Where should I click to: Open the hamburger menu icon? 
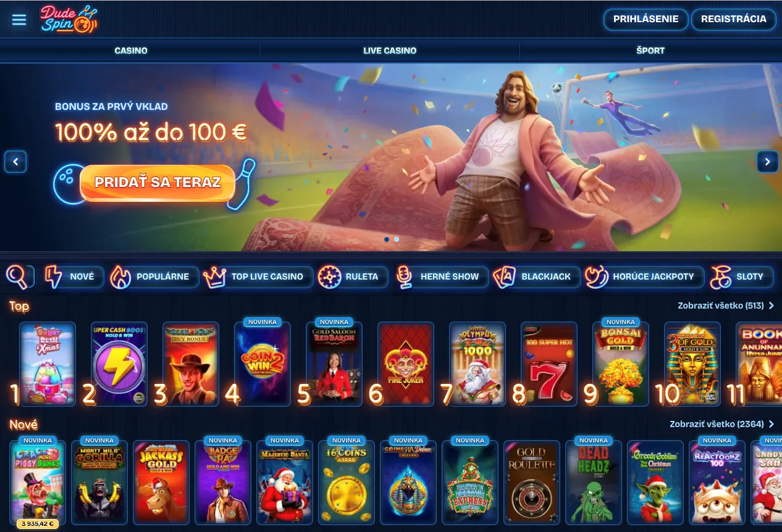[19, 20]
